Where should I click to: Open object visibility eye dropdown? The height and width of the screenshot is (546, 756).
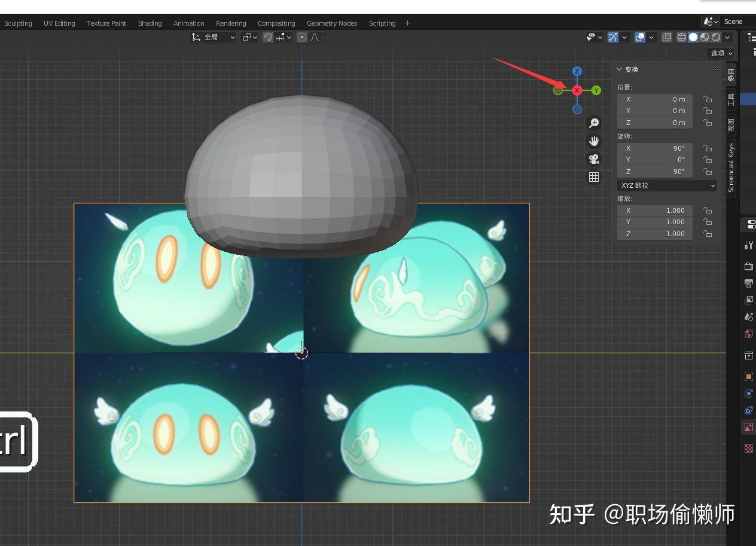(594, 37)
